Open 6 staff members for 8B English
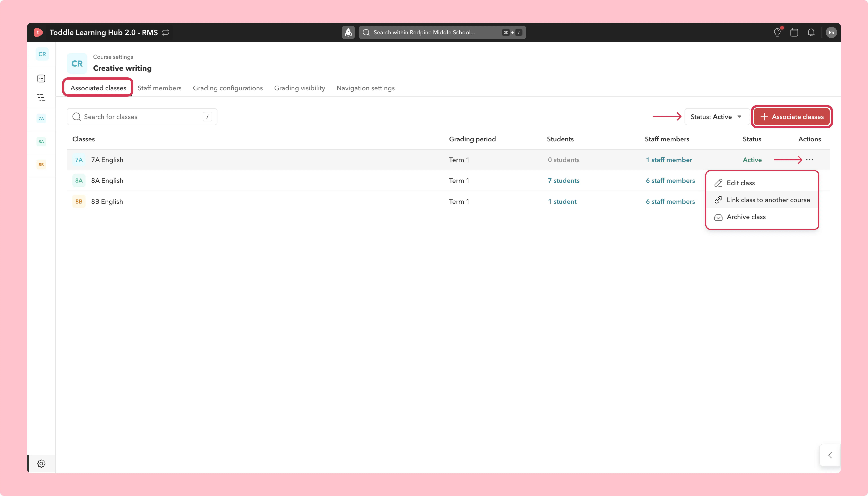This screenshot has height=496, width=868. (x=670, y=201)
